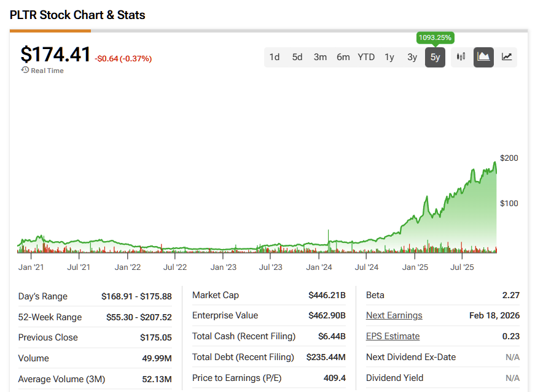The height and width of the screenshot is (392, 535).
Task: Open the Next Earnings link
Action: [x=394, y=315]
